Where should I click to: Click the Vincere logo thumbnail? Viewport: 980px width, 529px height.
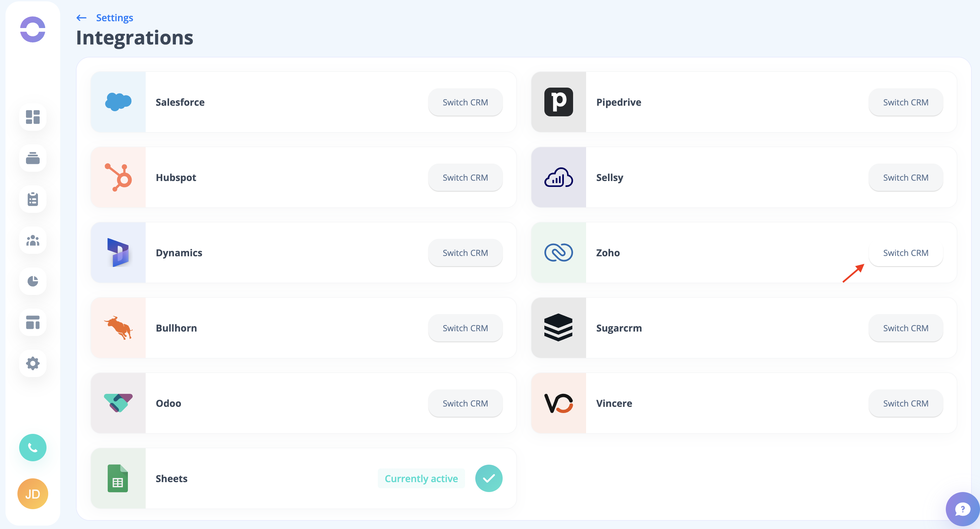click(x=558, y=403)
